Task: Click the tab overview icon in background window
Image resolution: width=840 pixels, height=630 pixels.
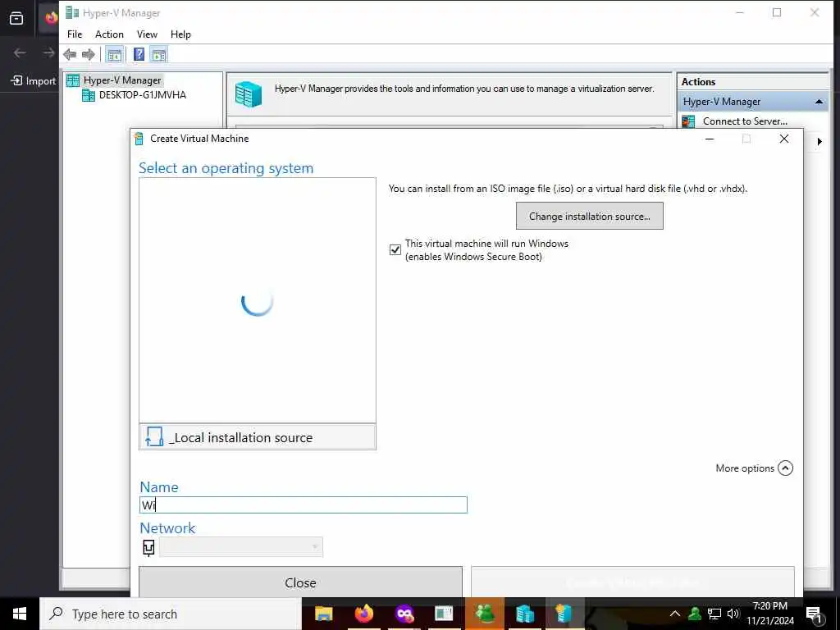Action: point(16,18)
